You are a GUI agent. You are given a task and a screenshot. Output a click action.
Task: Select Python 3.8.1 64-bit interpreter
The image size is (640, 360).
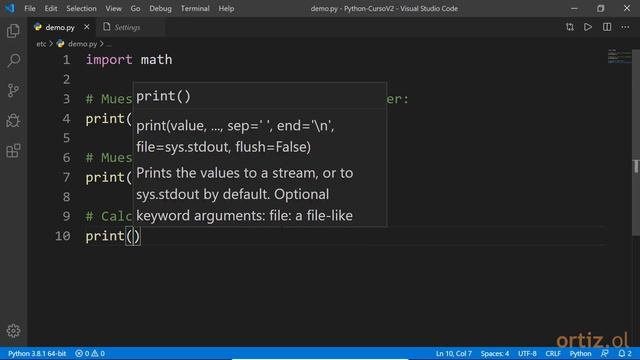[37, 353]
